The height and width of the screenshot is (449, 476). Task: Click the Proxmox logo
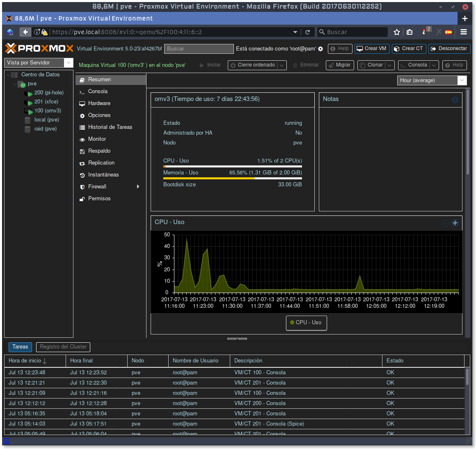pyautogui.click(x=39, y=48)
